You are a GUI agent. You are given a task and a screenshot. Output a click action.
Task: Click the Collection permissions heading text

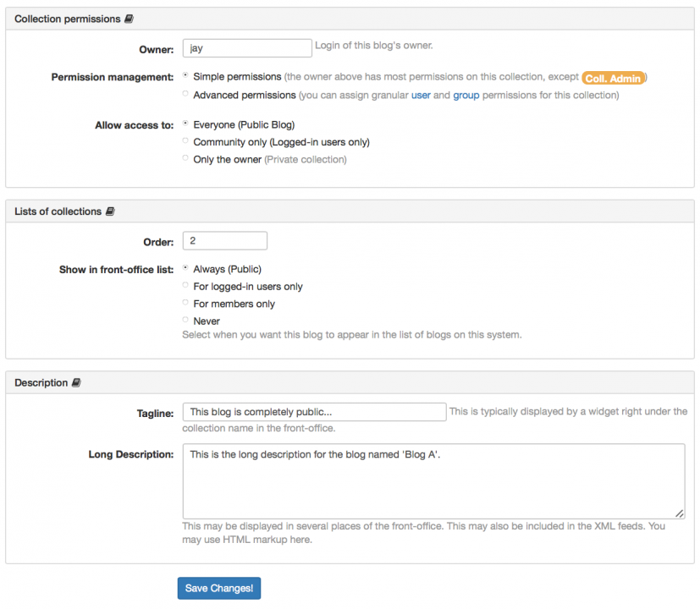(x=68, y=19)
